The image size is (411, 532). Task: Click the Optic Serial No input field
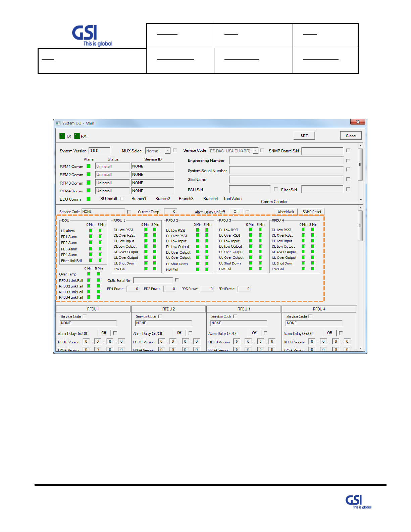tap(153, 280)
